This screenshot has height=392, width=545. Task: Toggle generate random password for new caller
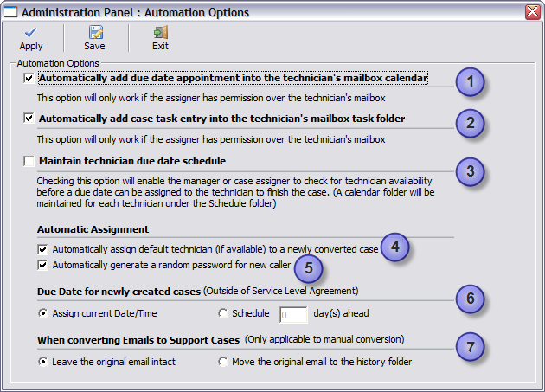coord(42,265)
